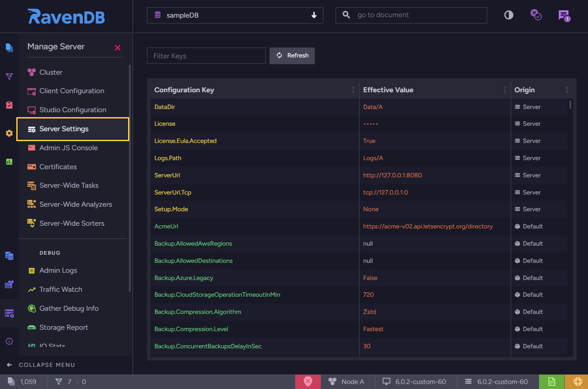This screenshot has height=389, width=588.
Task: Click Backup.ConcurrentBackupsDelayInSec key
Action: (208, 346)
